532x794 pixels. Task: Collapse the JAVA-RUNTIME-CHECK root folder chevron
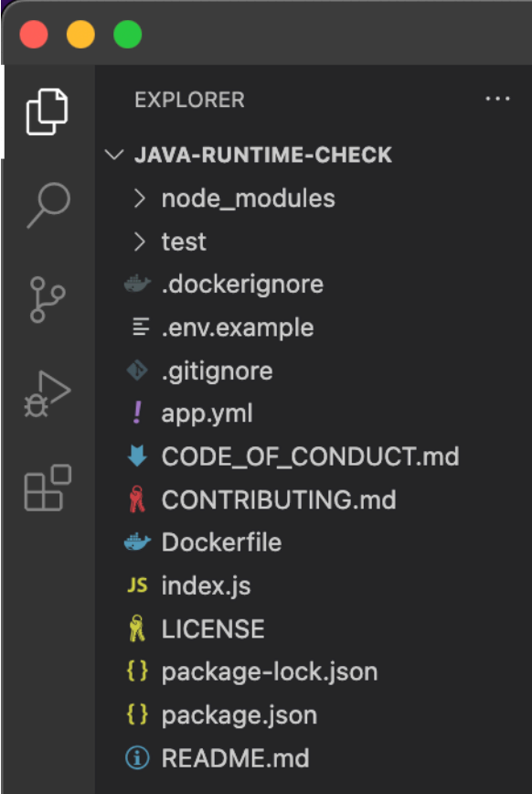[114, 155]
